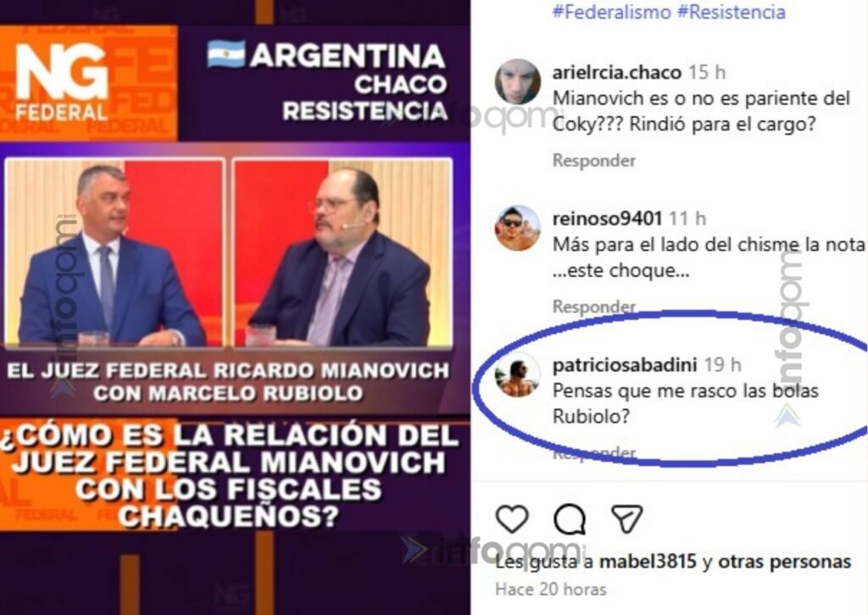Like the post with the heart icon
This screenshot has height=615, width=868.
pos(511,518)
